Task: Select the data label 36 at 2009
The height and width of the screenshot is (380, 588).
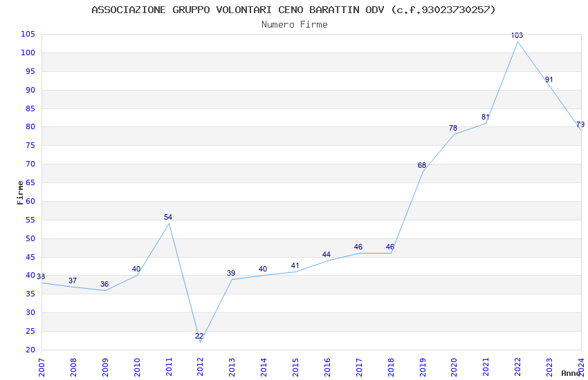Action: point(104,284)
